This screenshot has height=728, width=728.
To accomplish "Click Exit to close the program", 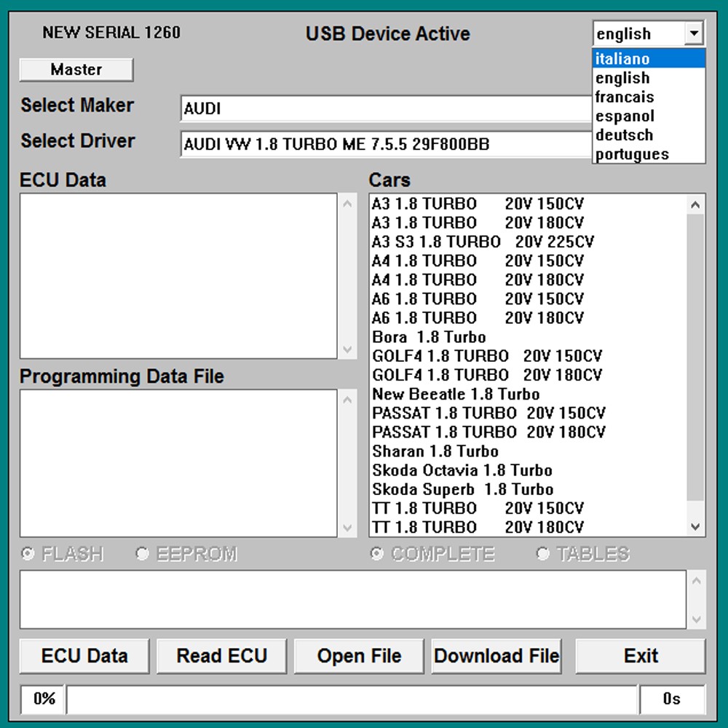I will (640, 655).
